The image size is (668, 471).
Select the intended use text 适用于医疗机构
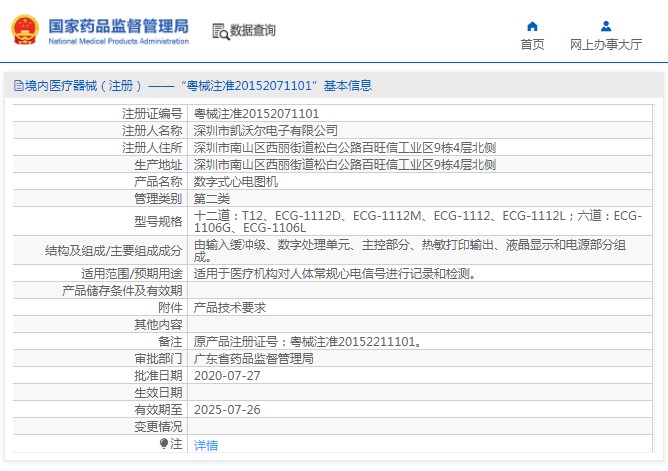(335, 273)
